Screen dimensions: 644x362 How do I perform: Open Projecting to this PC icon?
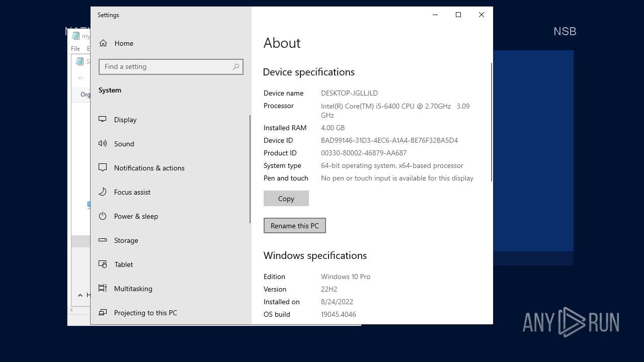coord(103,313)
